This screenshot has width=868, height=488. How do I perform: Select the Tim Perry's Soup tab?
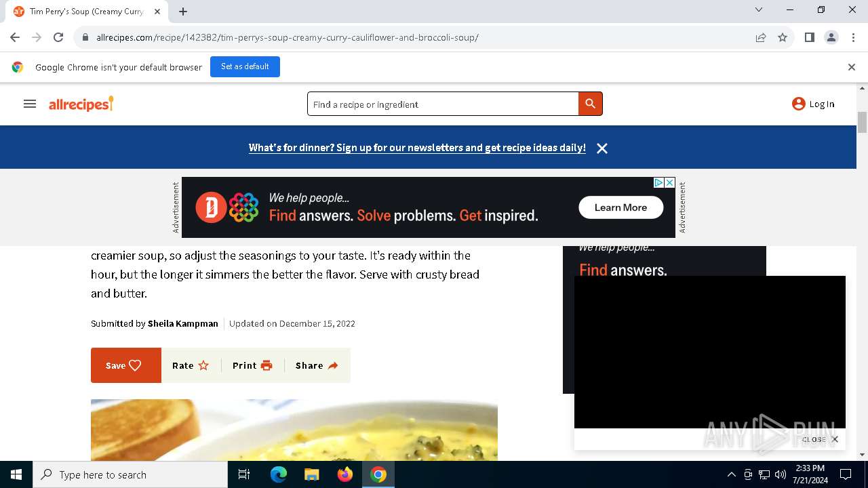87,12
